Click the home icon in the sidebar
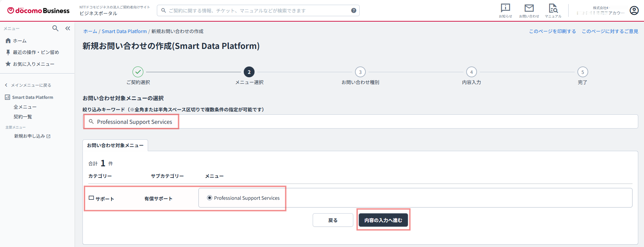 [8, 41]
